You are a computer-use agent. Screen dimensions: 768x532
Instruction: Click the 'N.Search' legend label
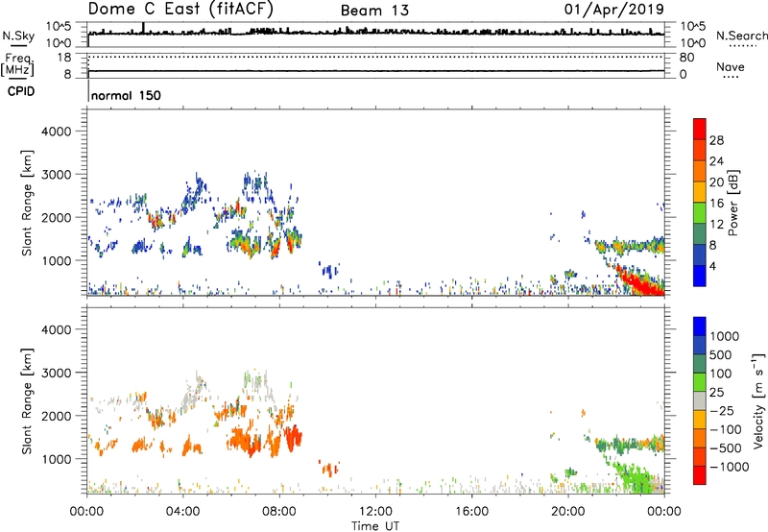[741, 36]
